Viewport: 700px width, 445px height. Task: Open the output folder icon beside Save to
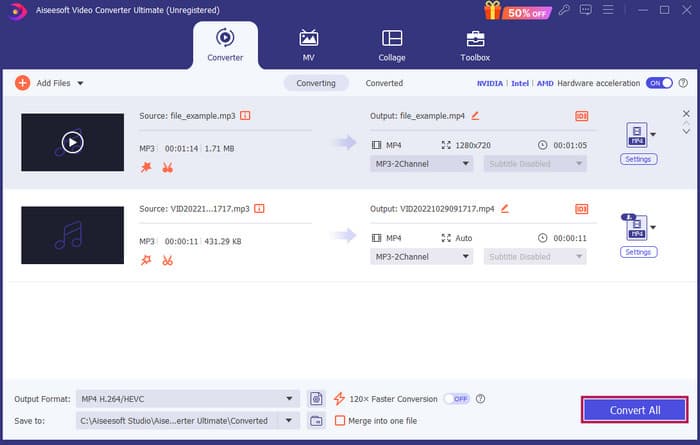(317, 421)
